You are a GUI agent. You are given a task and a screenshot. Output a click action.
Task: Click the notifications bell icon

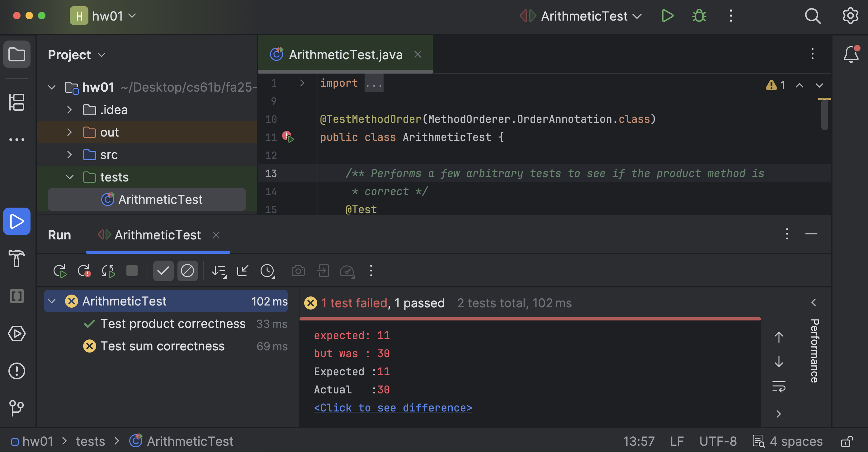tap(851, 55)
